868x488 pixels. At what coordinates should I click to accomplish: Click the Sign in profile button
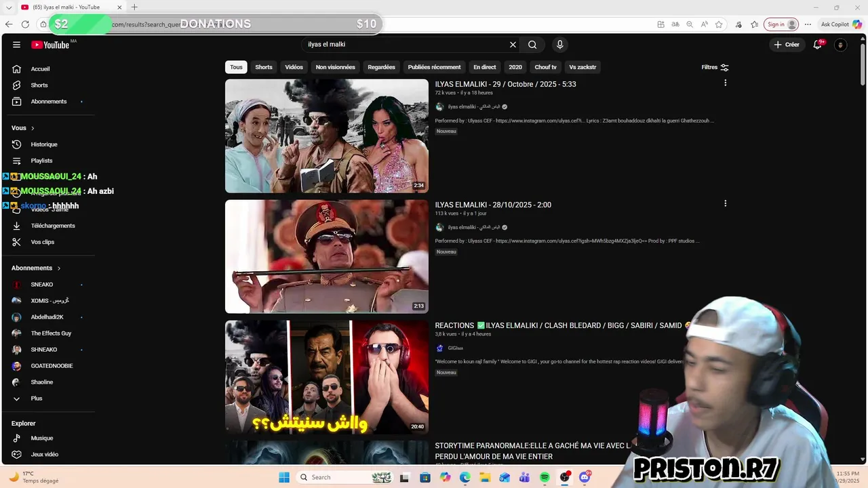[x=781, y=24]
